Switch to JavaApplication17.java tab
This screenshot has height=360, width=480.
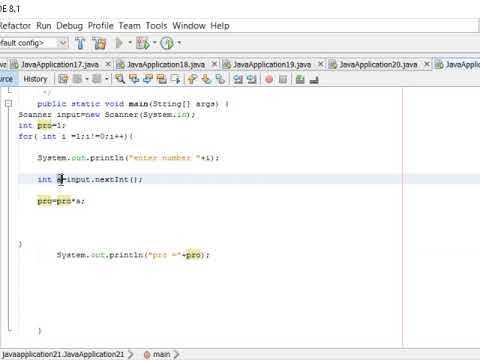pyautogui.click(x=60, y=64)
